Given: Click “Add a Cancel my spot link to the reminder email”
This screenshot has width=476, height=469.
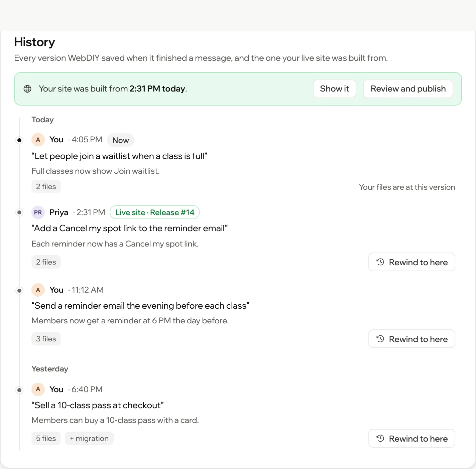Looking at the screenshot, I should pos(130,228).
